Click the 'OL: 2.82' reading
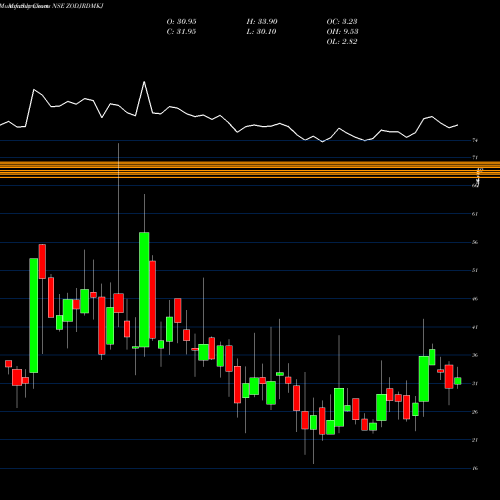 [x=342, y=42]
